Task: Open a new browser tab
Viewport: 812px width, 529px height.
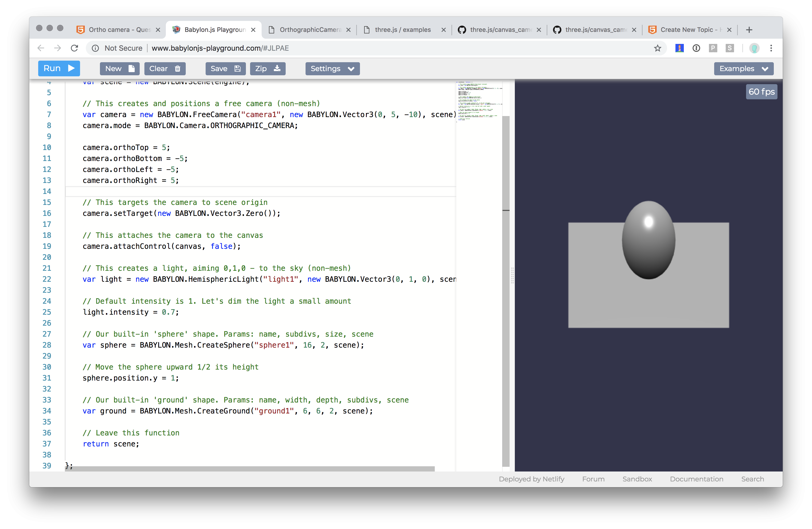Action: 749,30
